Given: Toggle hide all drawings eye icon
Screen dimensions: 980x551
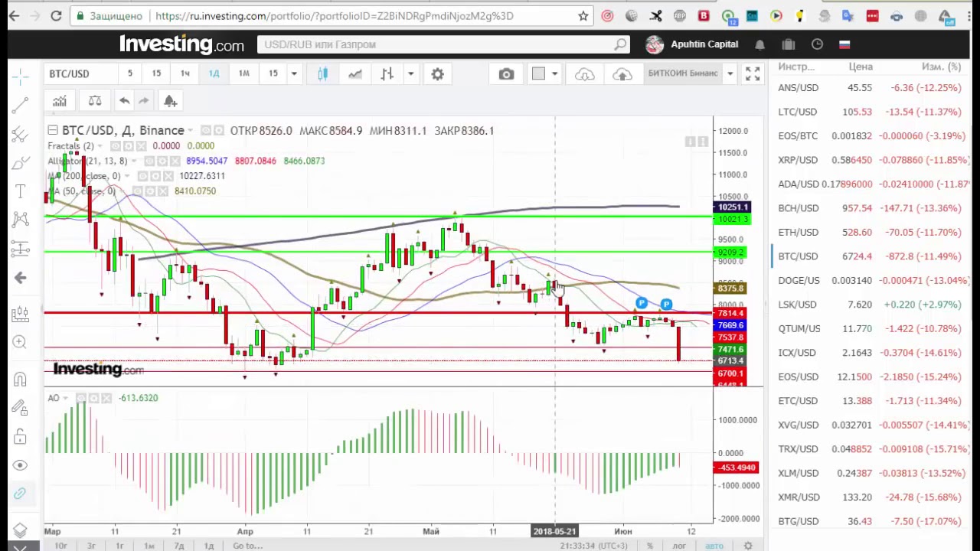Looking at the screenshot, I should (21, 465).
